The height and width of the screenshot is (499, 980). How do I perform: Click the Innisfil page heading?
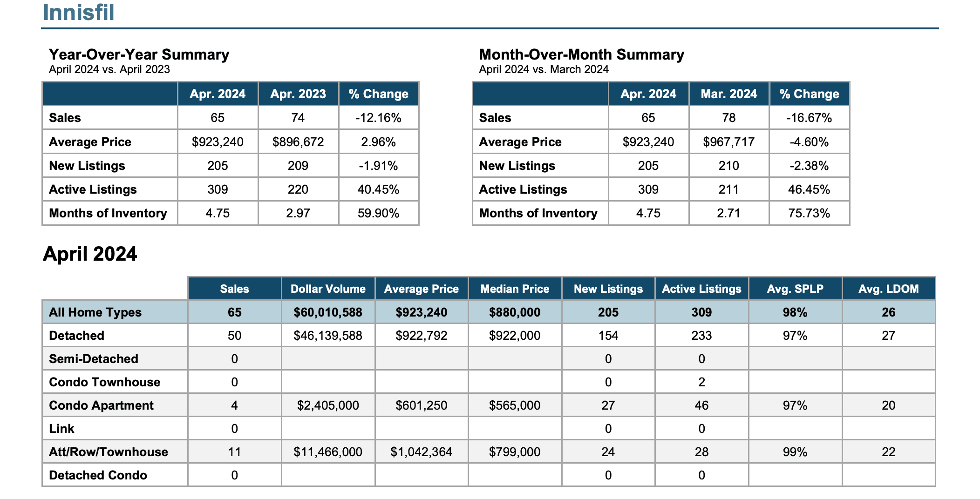(78, 12)
